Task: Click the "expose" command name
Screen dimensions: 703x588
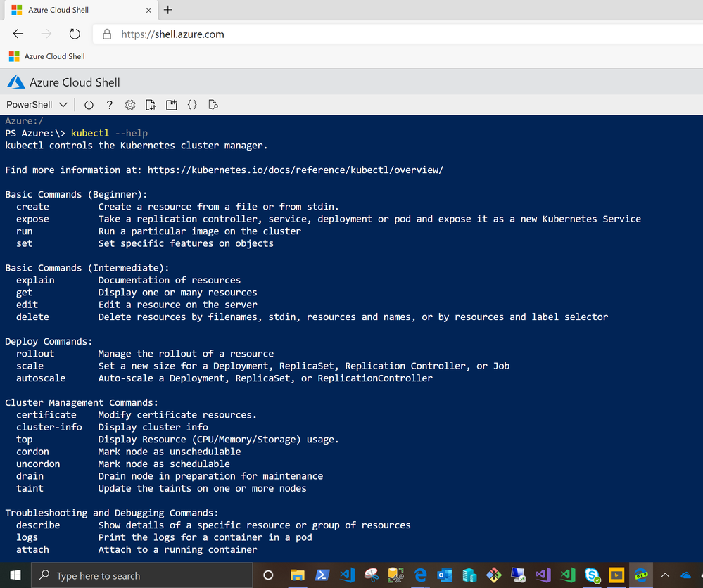Action: (x=33, y=219)
